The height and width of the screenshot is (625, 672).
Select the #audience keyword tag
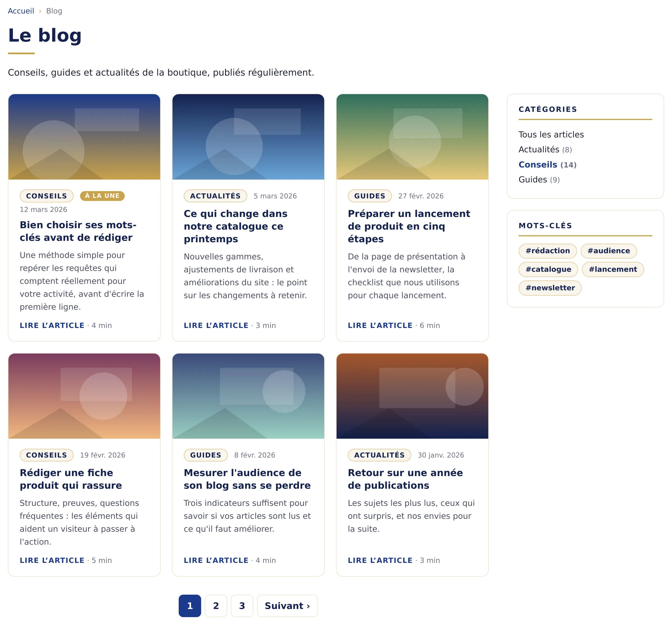pyautogui.click(x=609, y=251)
